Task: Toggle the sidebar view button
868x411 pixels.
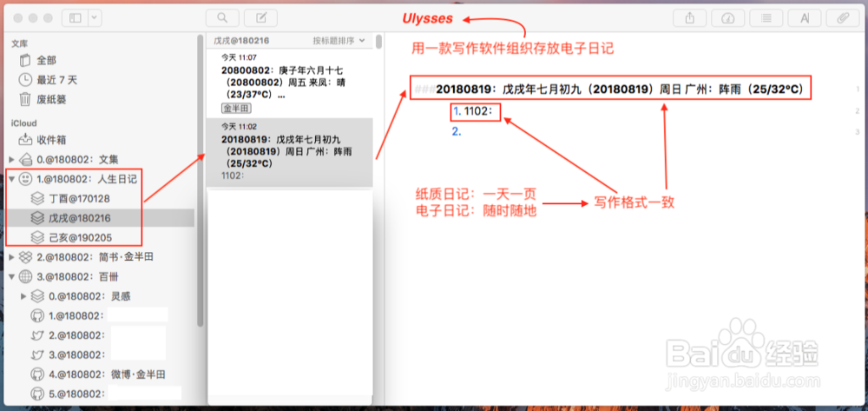Action: tap(75, 18)
